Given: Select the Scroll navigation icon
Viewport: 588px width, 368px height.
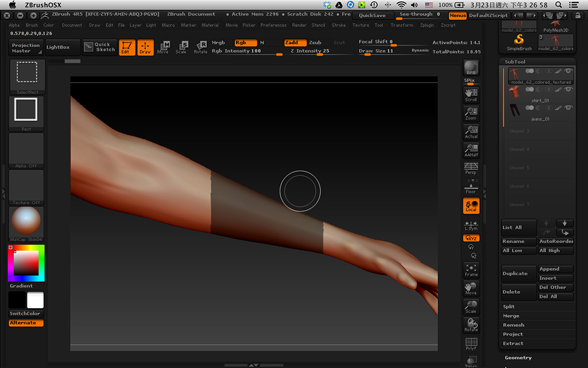Looking at the screenshot, I should click(471, 96).
